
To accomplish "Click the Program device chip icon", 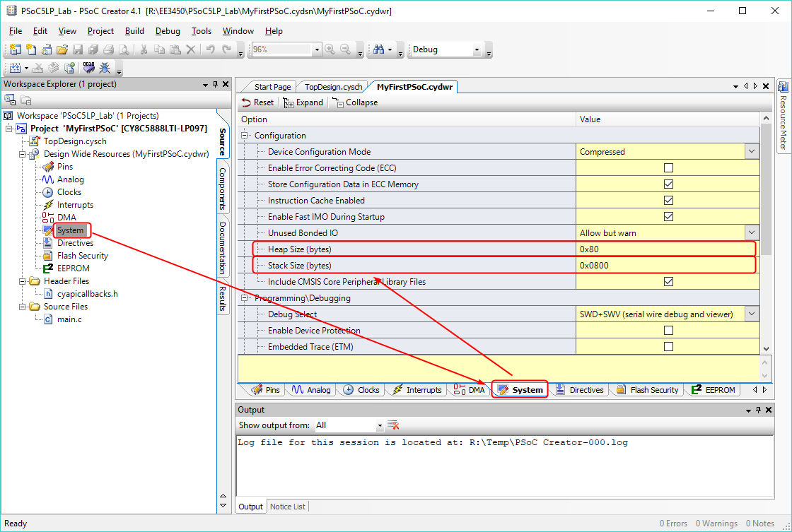I will (88, 69).
